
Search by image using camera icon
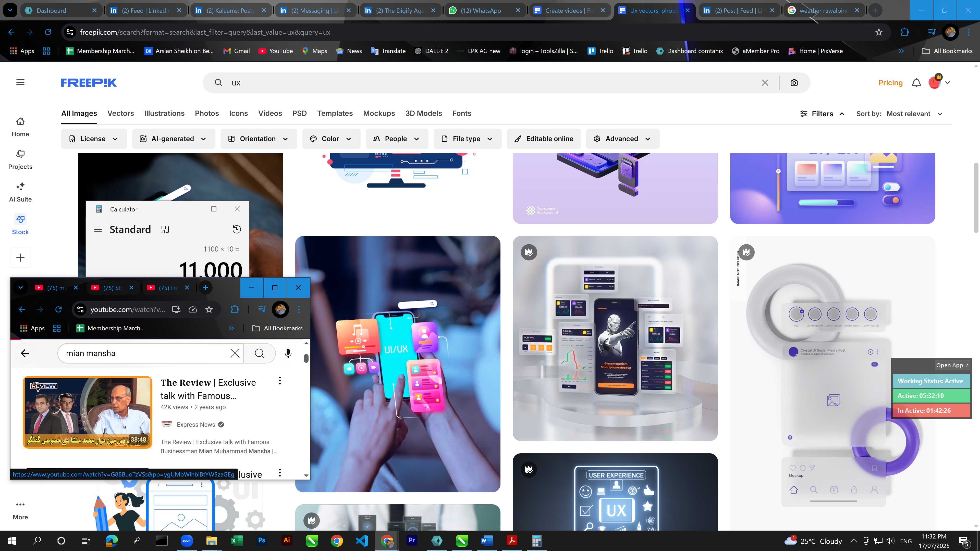tap(794, 82)
